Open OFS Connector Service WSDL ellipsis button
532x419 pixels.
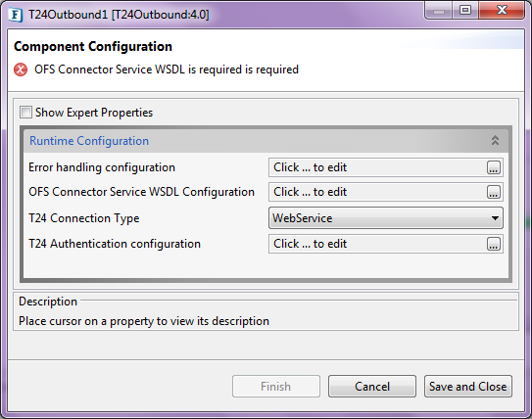coord(494,192)
